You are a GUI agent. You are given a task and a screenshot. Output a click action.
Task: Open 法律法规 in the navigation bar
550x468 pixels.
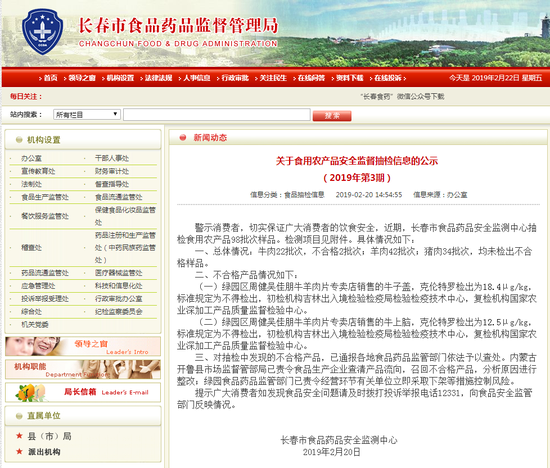click(159, 78)
